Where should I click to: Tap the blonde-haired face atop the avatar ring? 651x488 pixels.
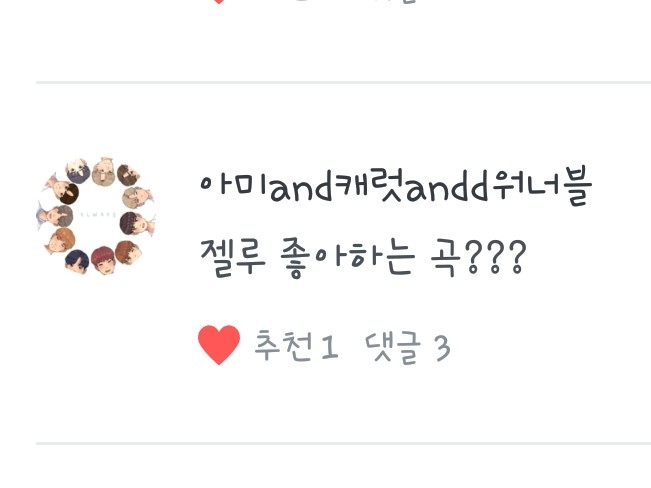point(78,170)
